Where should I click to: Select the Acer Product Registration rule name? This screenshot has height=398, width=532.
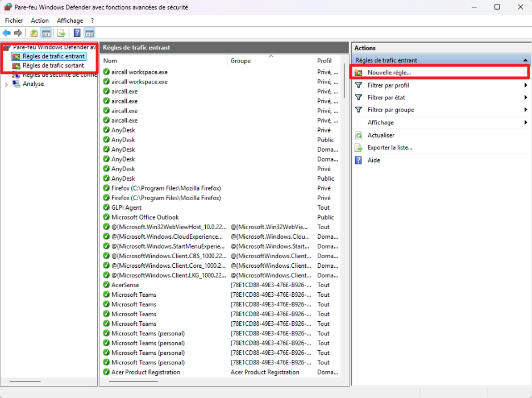[x=146, y=372]
